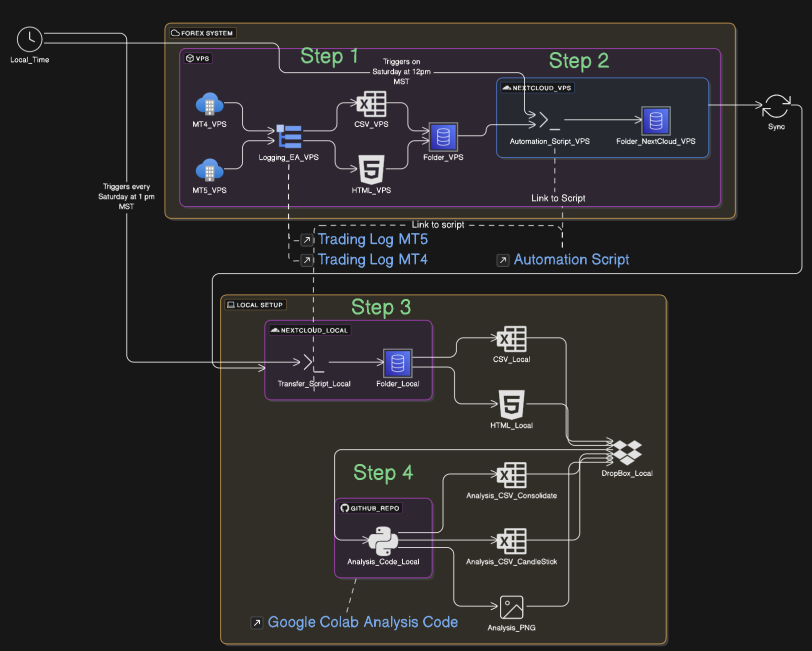The height and width of the screenshot is (651, 812).
Task: Select the Step 1 heading text
Action: (329, 56)
